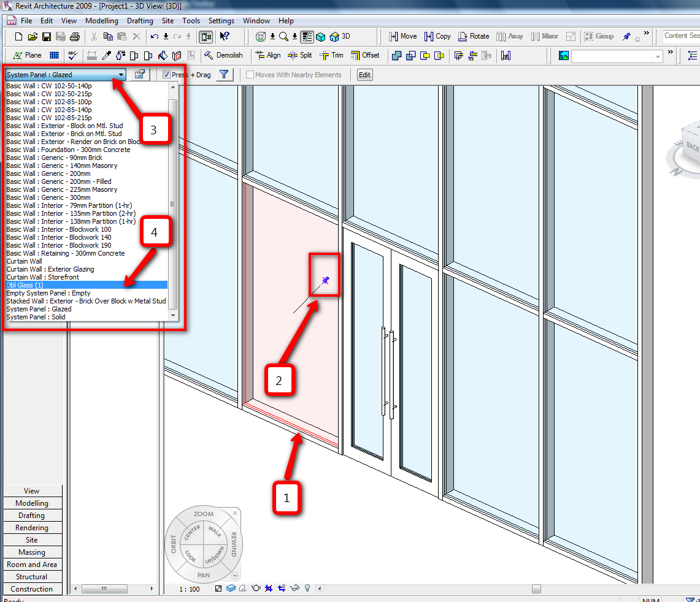Open the File menu
This screenshot has width=700, height=602.
point(26,20)
